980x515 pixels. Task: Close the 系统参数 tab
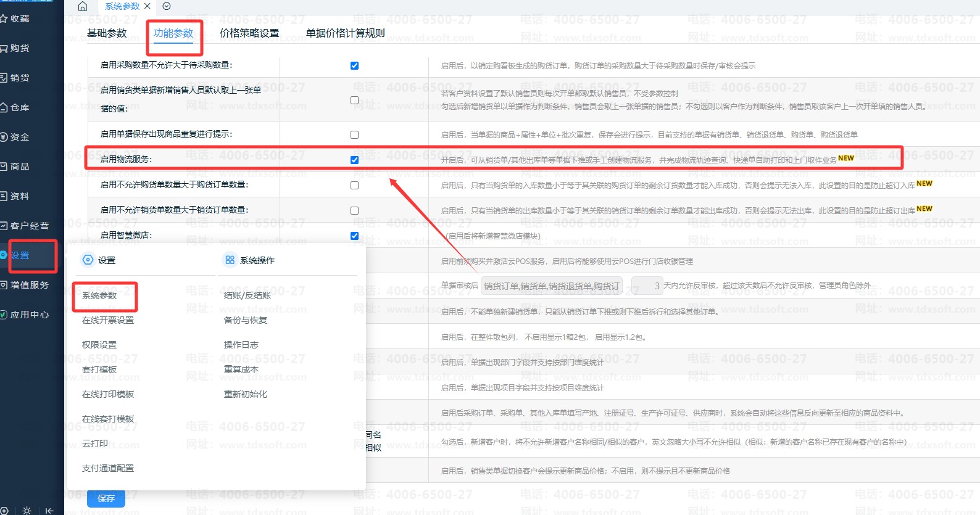[x=147, y=6]
